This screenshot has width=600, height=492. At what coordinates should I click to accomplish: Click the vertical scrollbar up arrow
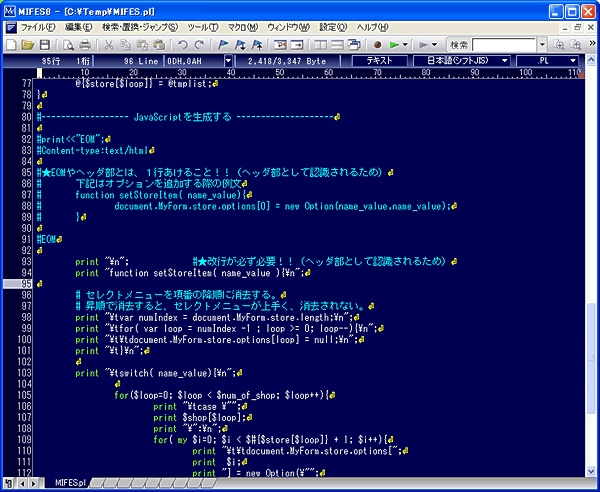(x=591, y=60)
